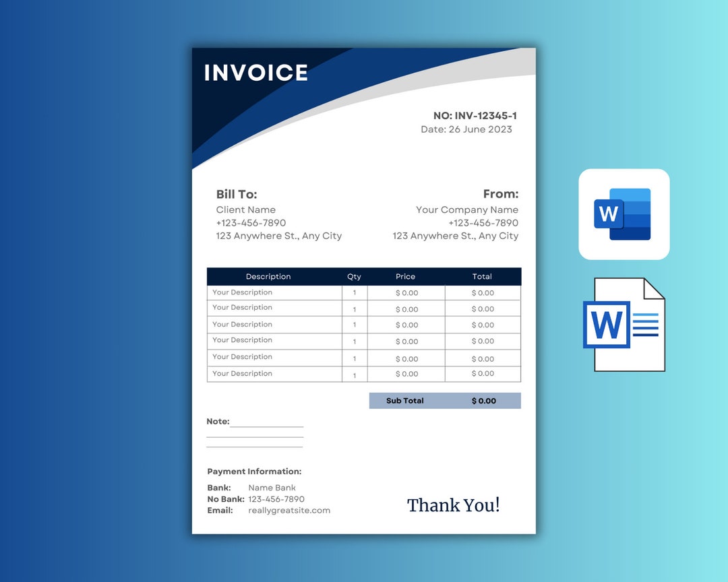Click the invoice number INV-12345-1
Image resolution: width=728 pixels, height=582 pixels.
tap(476, 115)
